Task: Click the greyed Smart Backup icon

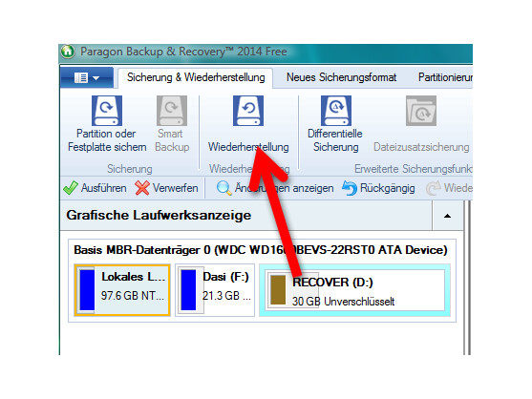Action: click(172, 111)
